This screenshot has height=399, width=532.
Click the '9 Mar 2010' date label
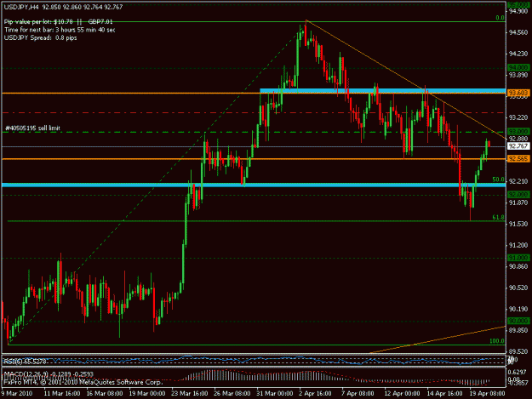pos(17,393)
